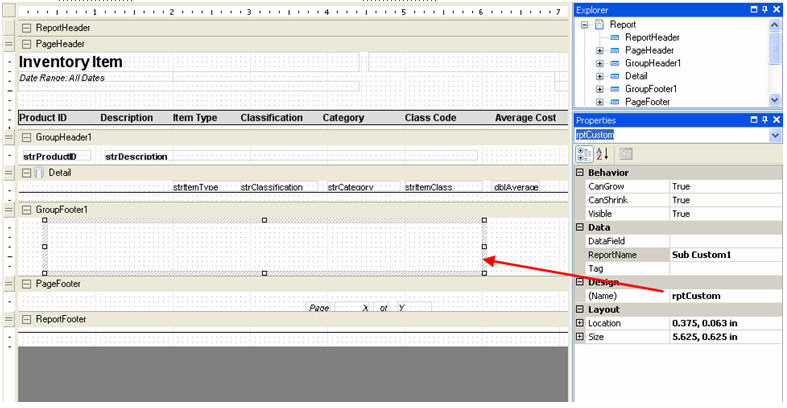Pin the Explorer panel with pushpin icon
The height and width of the screenshot is (408, 787).
tap(762, 9)
